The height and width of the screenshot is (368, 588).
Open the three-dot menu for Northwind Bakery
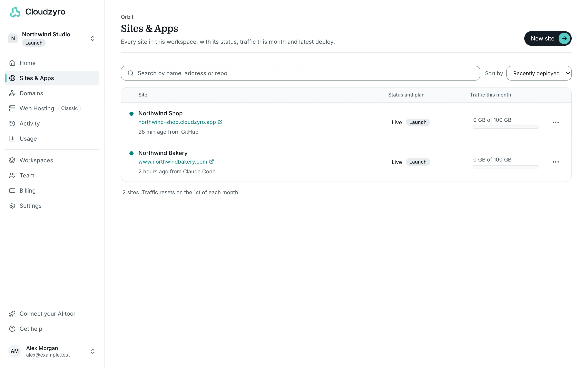(556, 162)
